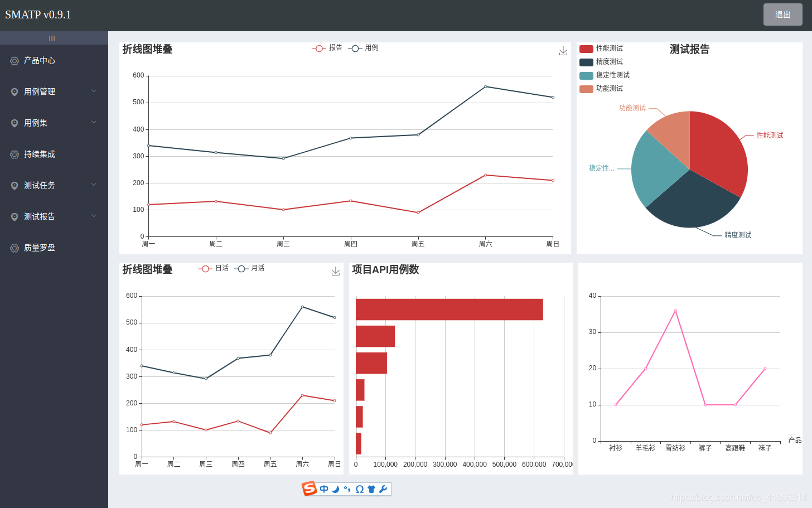This screenshot has height=508, width=812.
Task: Click the gear icon beside 质量罗盘
Action: (14, 248)
